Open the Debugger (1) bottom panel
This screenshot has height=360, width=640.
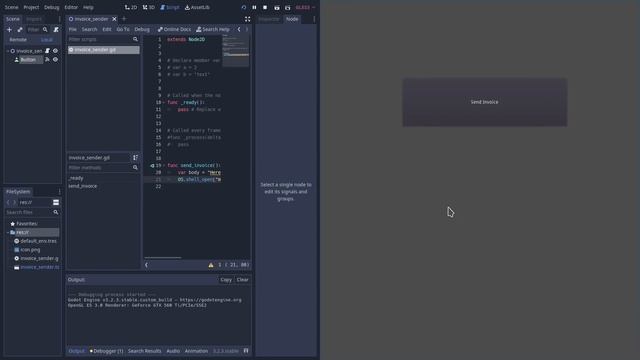coord(106,351)
